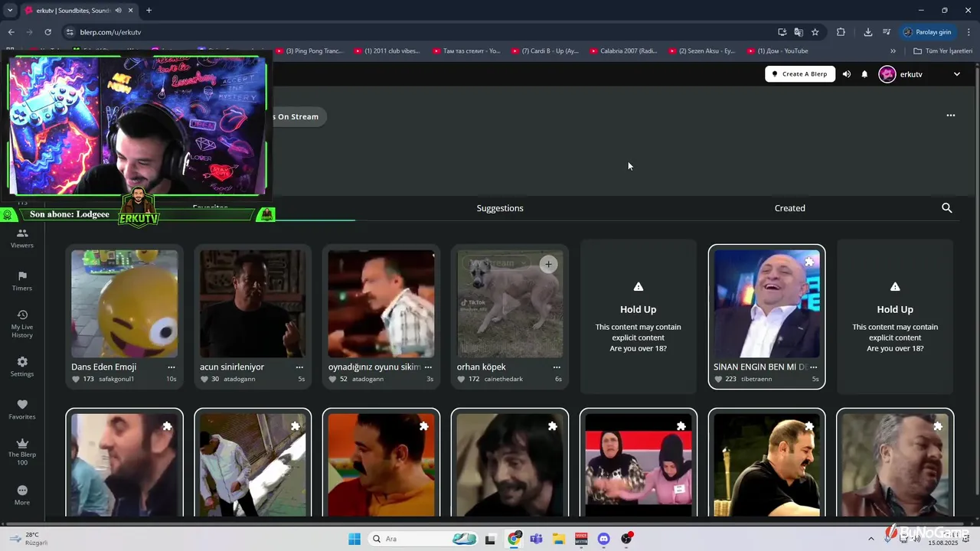Open the Settings gear in sidebar

tap(21, 367)
